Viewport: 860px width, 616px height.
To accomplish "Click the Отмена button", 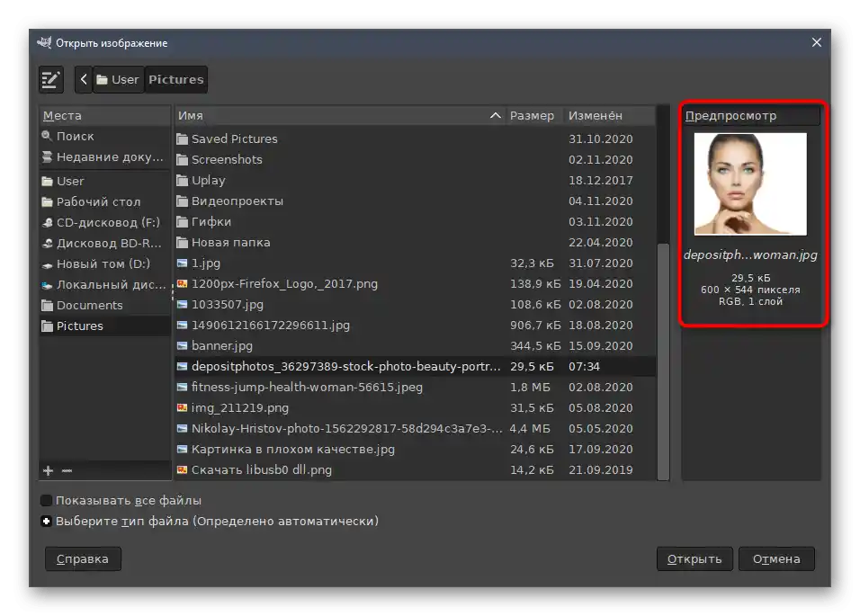I will click(x=776, y=559).
